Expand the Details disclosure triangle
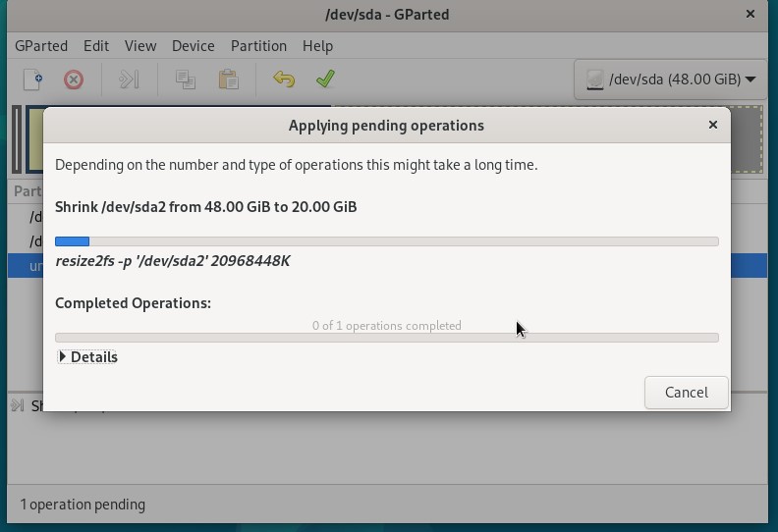Viewport: 778px width, 532px height. (63, 357)
